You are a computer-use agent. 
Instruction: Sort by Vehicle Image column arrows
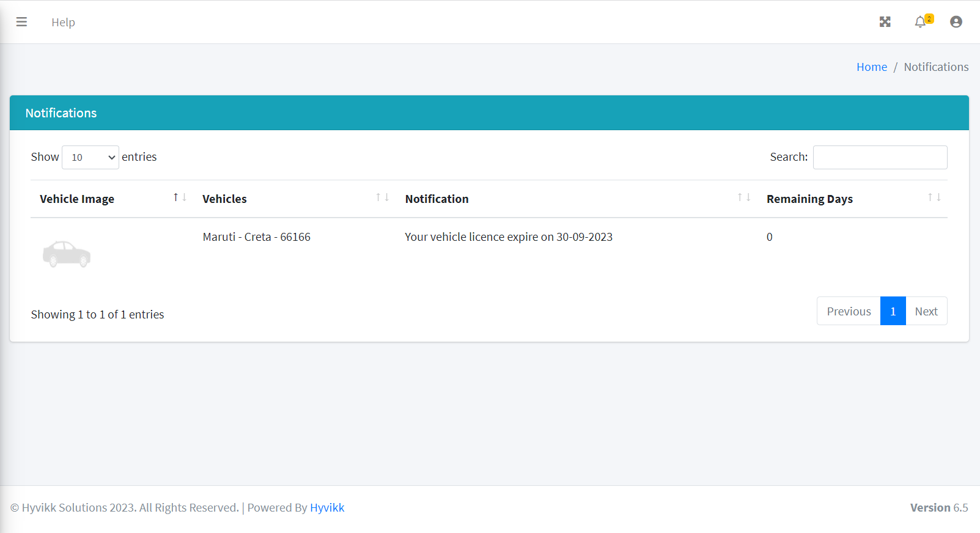point(180,197)
